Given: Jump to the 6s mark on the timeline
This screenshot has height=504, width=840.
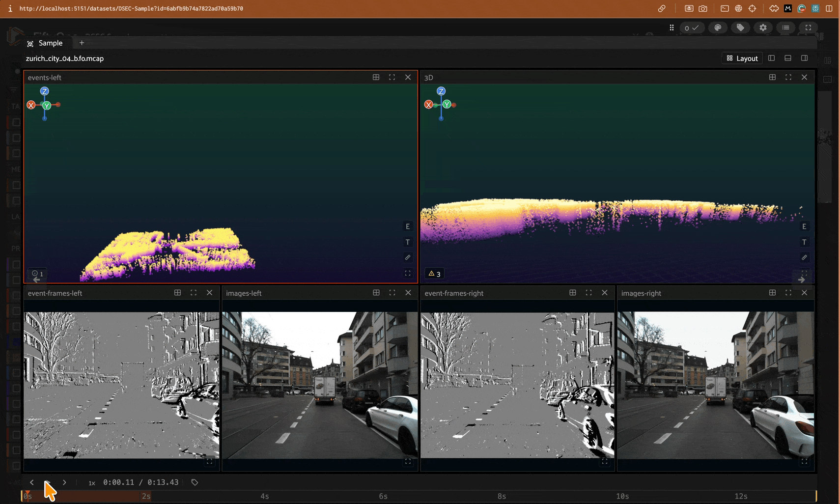Looking at the screenshot, I should pos(383,496).
